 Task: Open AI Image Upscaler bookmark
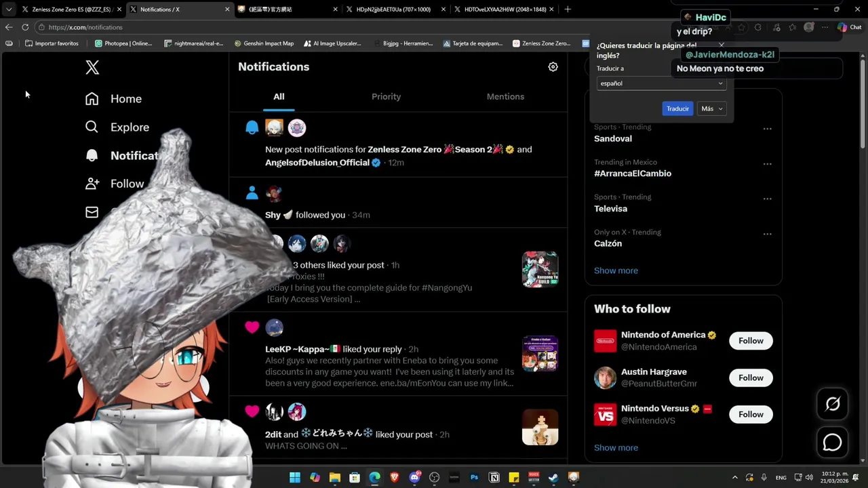pyautogui.click(x=332, y=43)
